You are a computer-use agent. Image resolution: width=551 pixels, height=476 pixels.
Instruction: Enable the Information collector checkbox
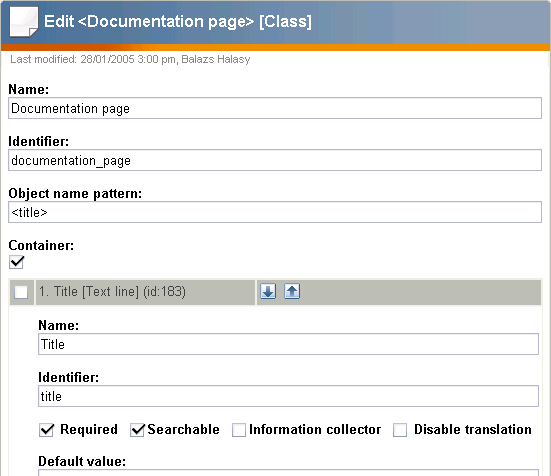pos(239,430)
